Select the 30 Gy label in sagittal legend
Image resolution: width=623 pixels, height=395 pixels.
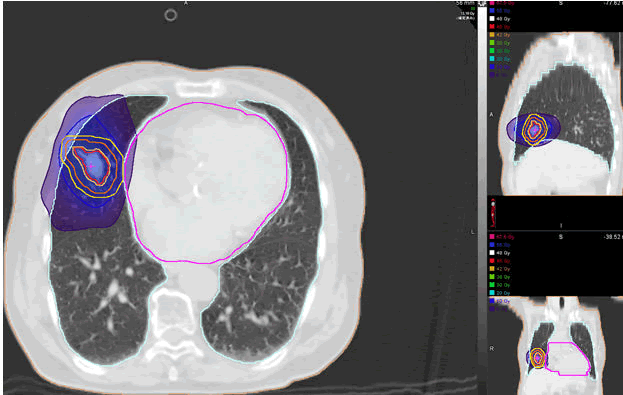point(503,51)
